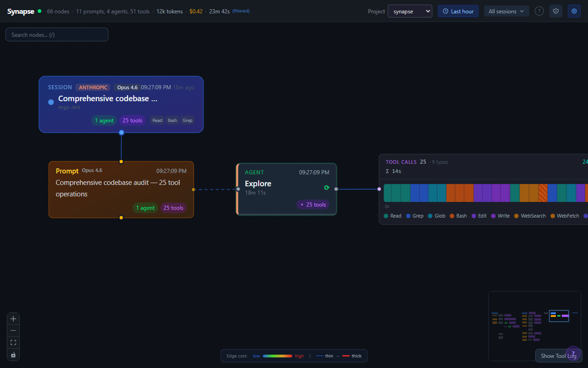
Task: Open help using the question mark icon
Action: point(539,11)
